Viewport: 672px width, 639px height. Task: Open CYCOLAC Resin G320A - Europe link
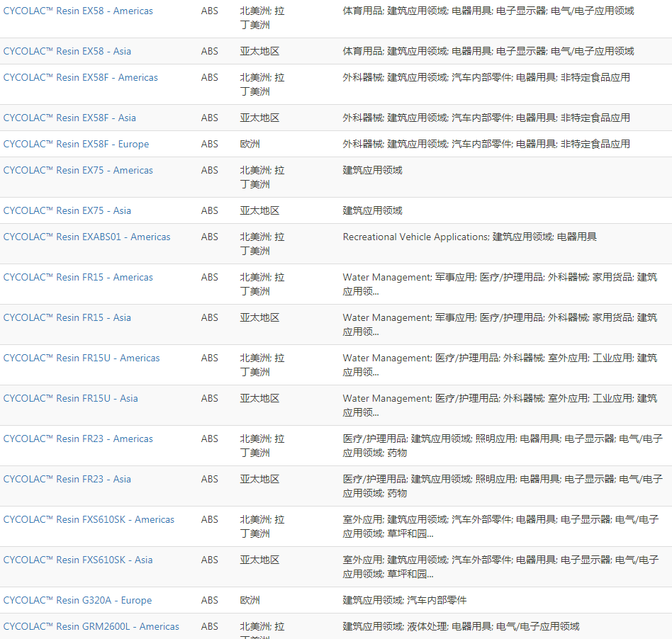(77, 601)
